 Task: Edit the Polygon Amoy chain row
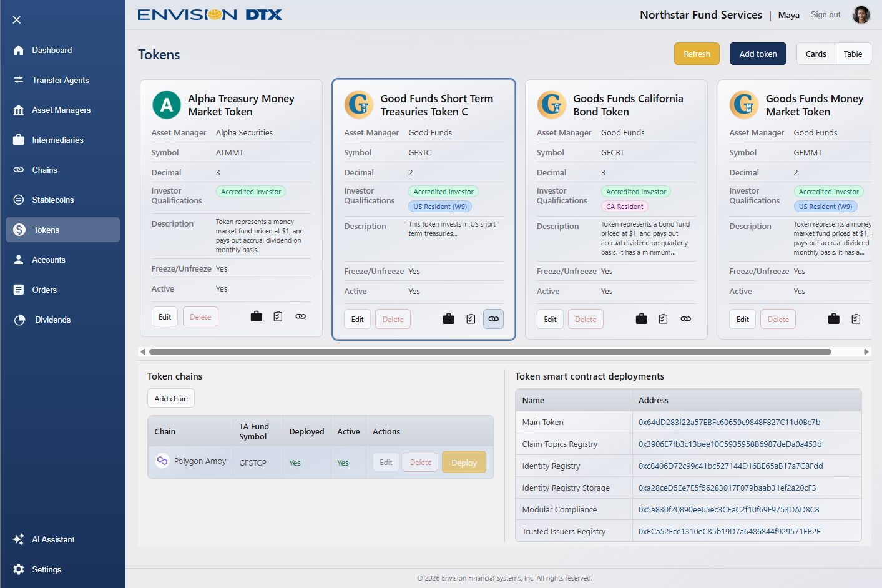[386, 463]
